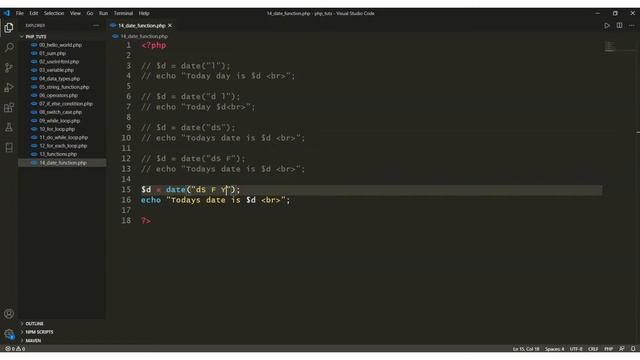
Task: Collapse the PHP_TUTS folder section
Action: (x=62, y=36)
